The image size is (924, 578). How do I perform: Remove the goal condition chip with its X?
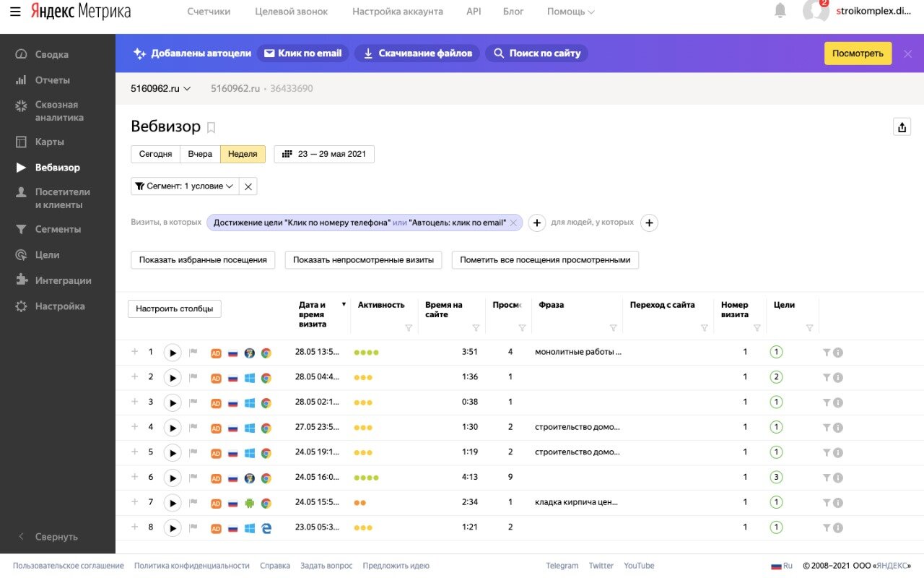(513, 223)
